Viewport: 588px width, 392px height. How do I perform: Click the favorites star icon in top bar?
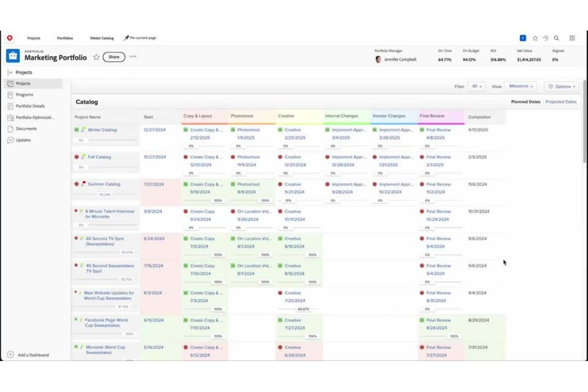tap(535, 38)
